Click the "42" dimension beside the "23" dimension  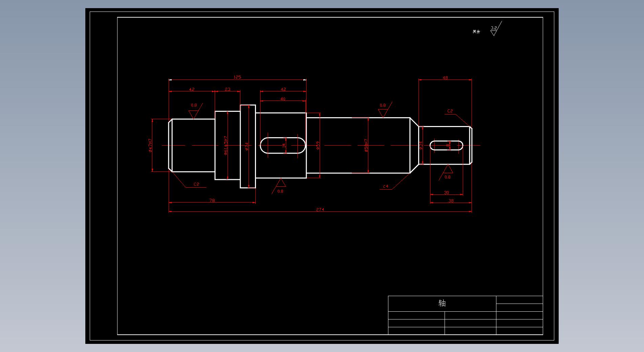coord(192,89)
